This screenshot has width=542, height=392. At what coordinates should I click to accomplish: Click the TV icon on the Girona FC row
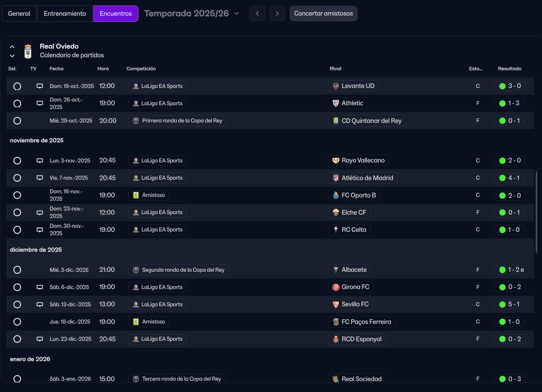click(x=40, y=287)
